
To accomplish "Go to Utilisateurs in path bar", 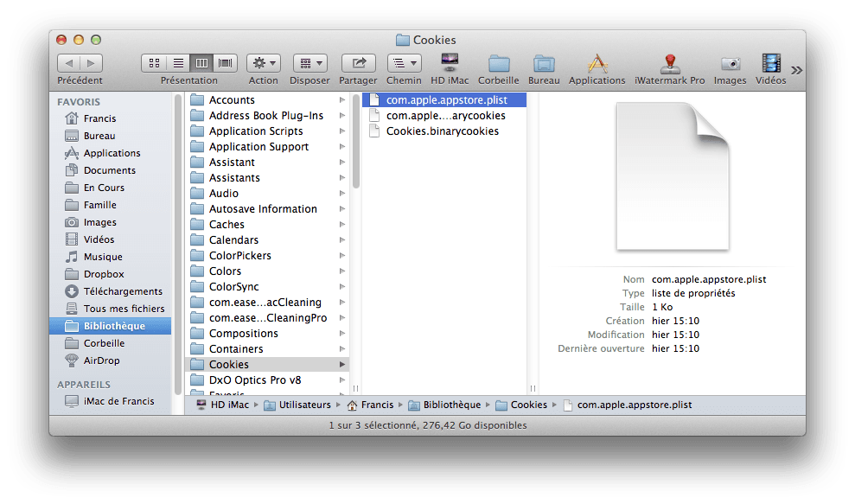I will click(x=297, y=405).
